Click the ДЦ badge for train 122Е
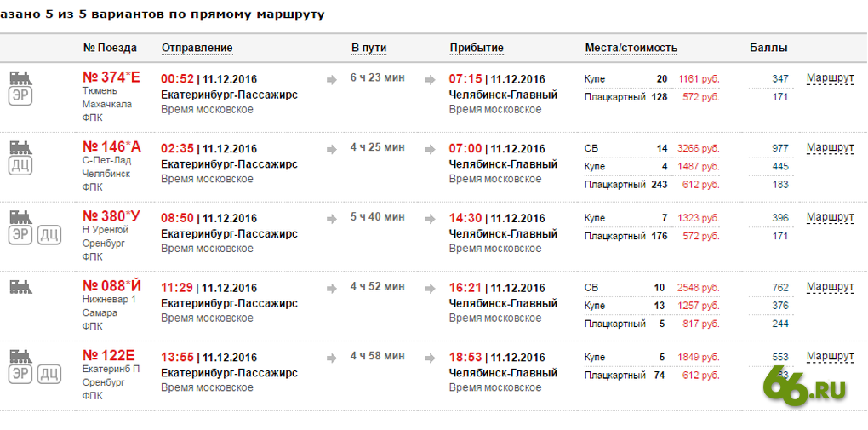Image resolution: width=868 pixels, height=430 pixels. [x=49, y=376]
